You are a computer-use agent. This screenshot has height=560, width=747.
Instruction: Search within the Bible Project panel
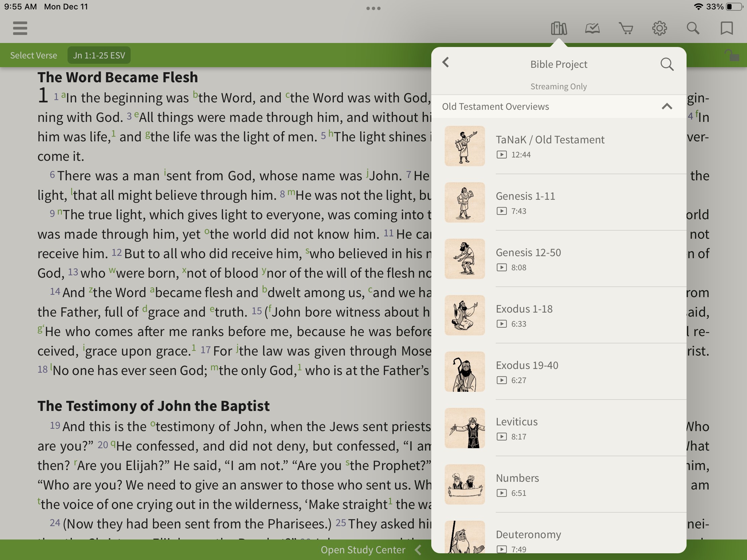tap(667, 64)
